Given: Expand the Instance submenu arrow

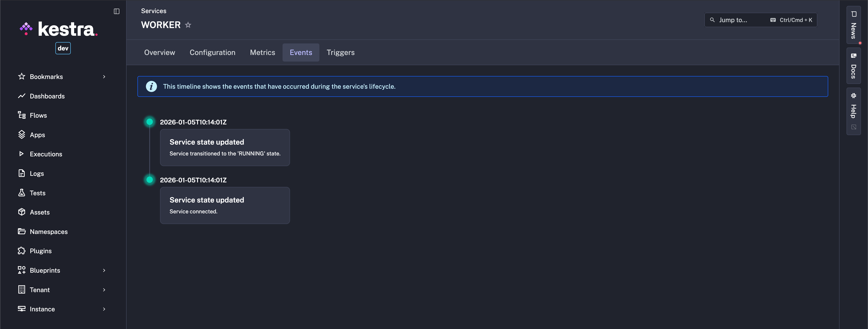Looking at the screenshot, I should pos(104,309).
